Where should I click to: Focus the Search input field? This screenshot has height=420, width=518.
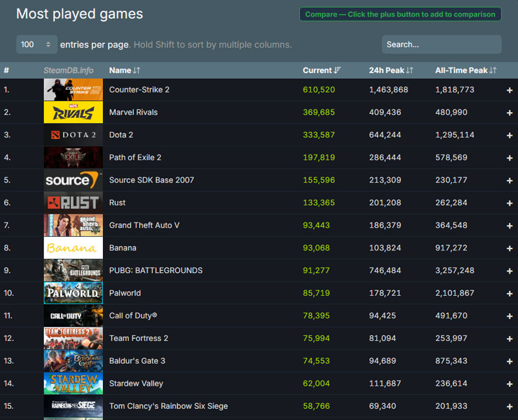point(442,45)
